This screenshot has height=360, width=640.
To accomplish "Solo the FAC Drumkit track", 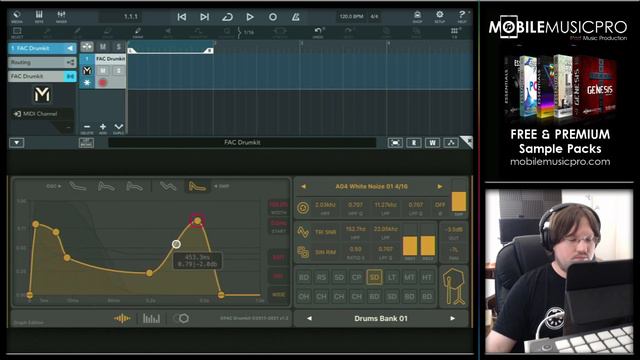I will coord(118,71).
